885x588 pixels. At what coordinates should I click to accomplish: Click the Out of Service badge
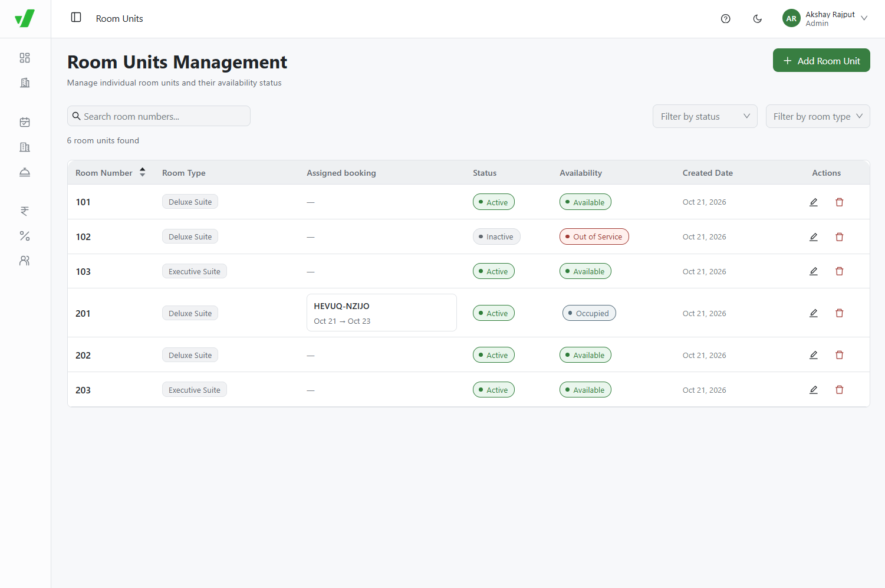pos(594,236)
